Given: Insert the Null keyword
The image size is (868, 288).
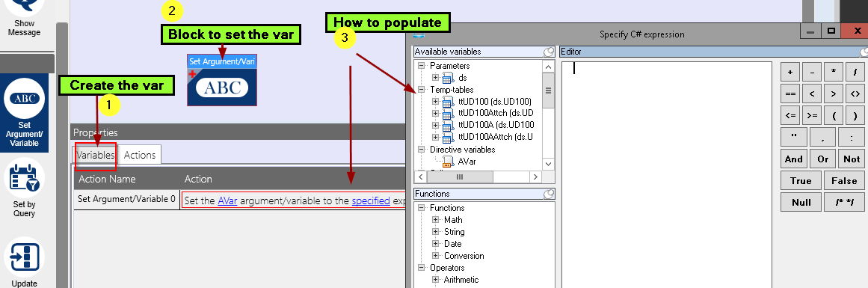Looking at the screenshot, I should 801,202.
